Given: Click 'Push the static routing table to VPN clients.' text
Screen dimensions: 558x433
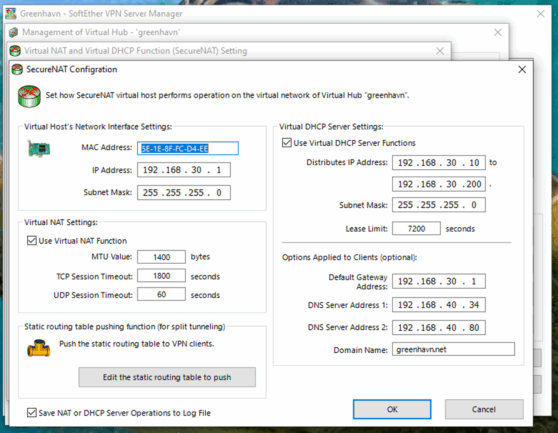Looking at the screenshot, I should [x=137, y=344].
